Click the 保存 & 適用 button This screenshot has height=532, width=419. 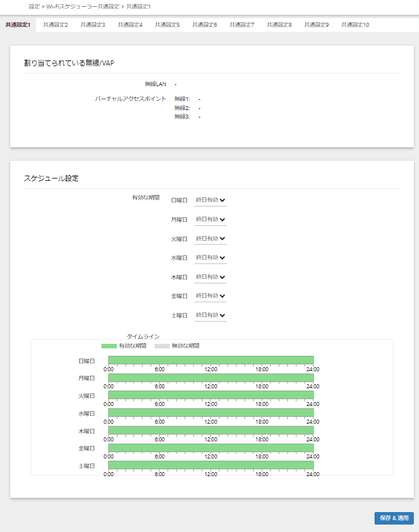coord(394,518)
